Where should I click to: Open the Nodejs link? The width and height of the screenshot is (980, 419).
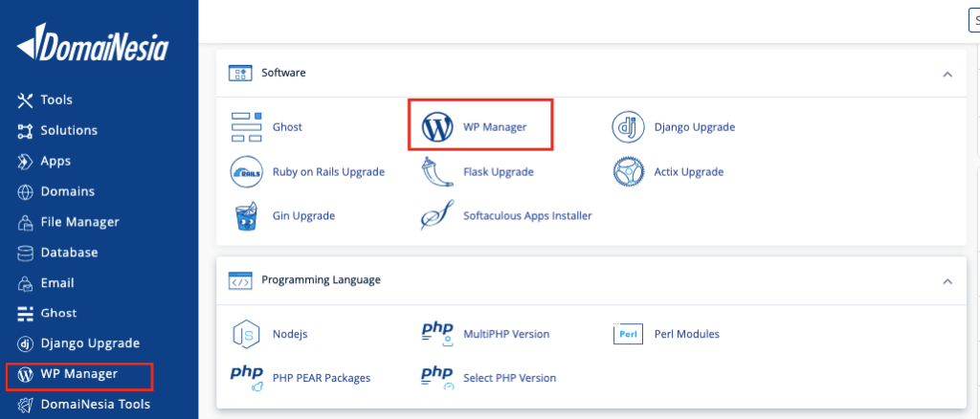tap(290, 334)
